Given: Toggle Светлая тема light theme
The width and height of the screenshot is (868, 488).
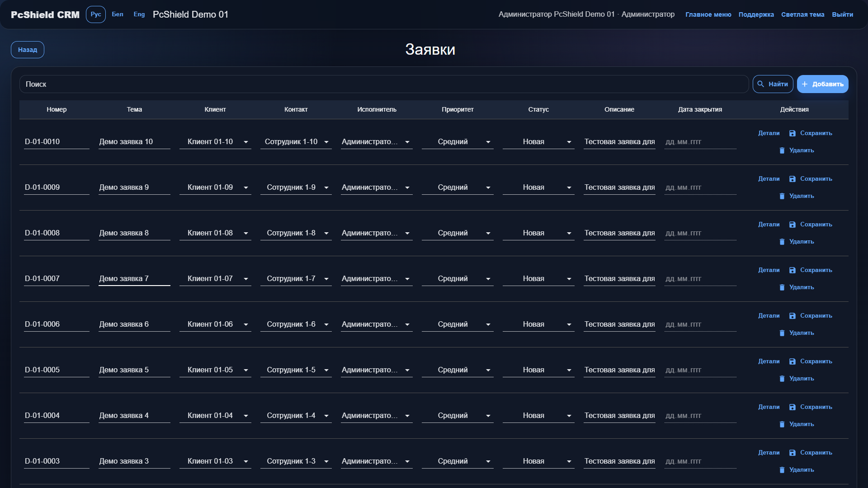Looking at the screenshot, I should (802, 14).
